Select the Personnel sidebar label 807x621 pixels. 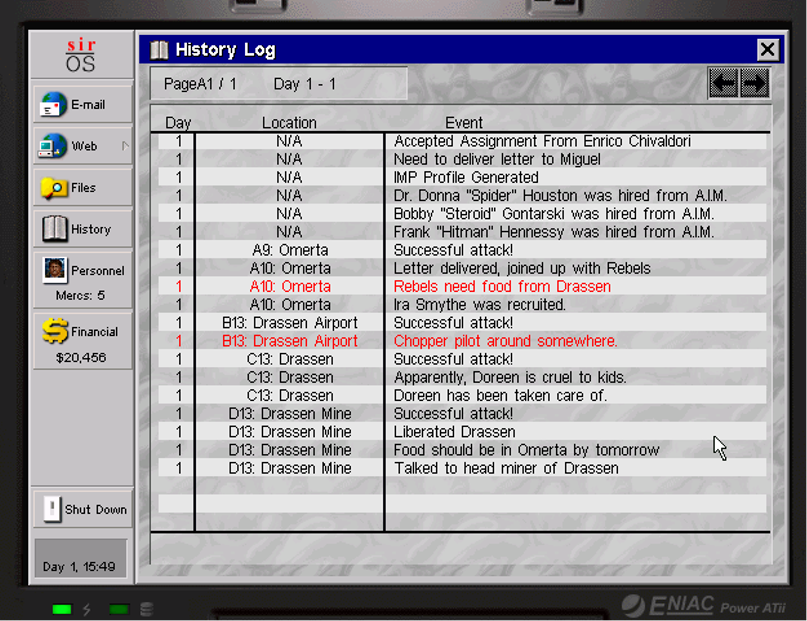(98, 271)
